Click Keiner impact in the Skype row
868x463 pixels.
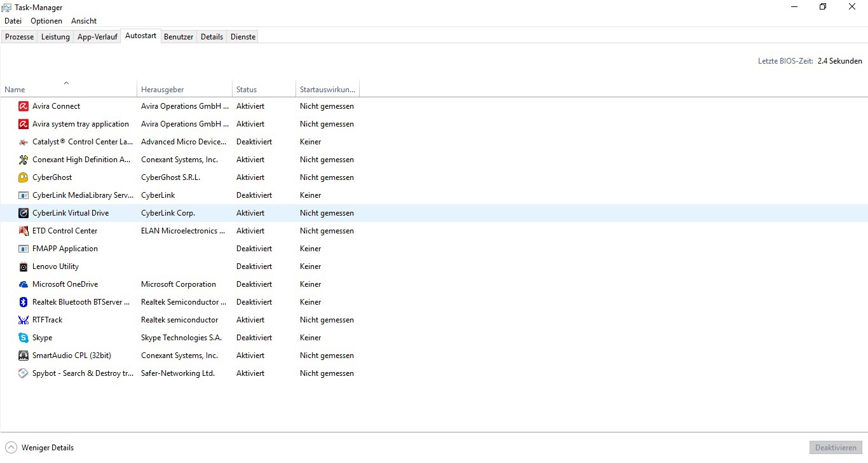311,338
